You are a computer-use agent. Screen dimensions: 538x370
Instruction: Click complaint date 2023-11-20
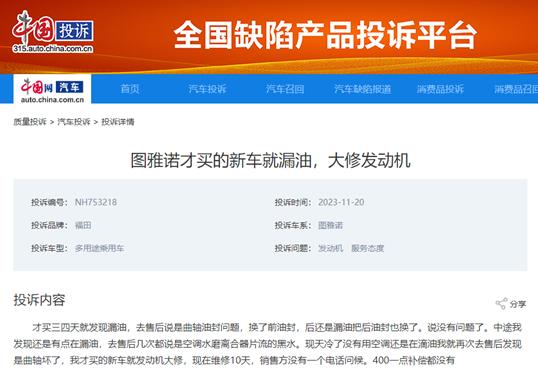pos(341,203)
